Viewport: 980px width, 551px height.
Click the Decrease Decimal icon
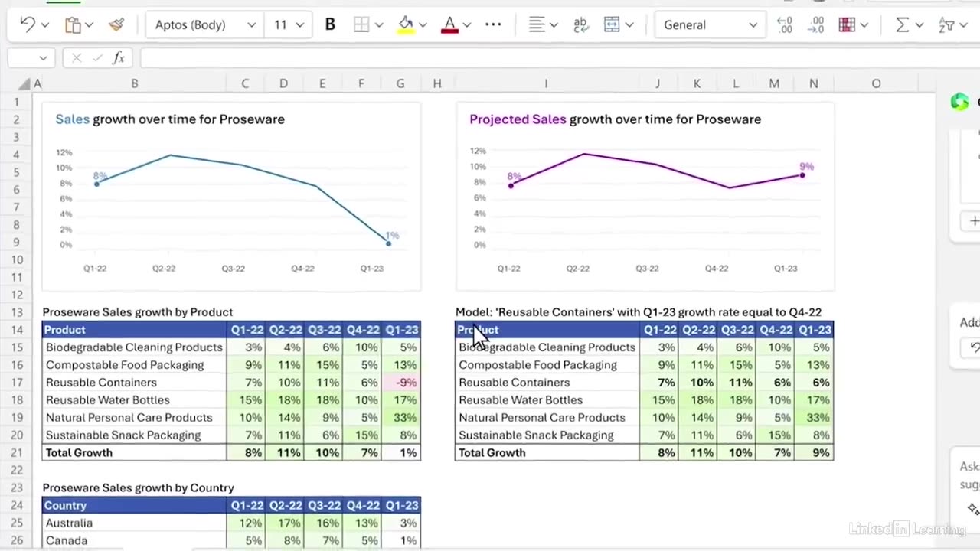point(816,24)
